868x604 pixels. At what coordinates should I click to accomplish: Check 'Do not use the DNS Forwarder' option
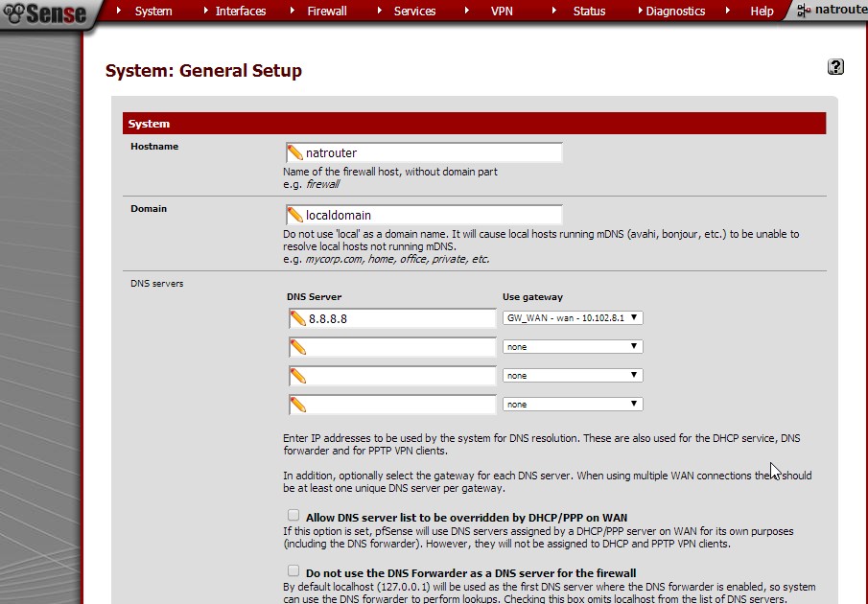tap(293, 571)
